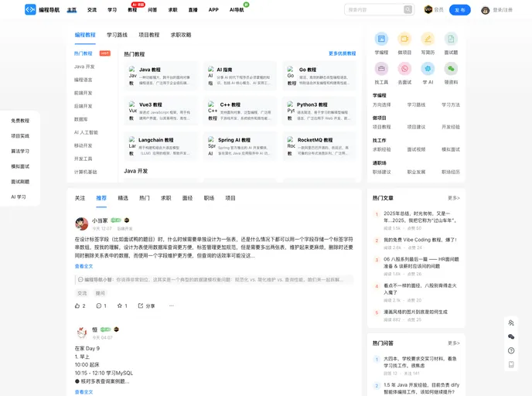Click the floating WeChat chat icon

click(x=511, y=336)
